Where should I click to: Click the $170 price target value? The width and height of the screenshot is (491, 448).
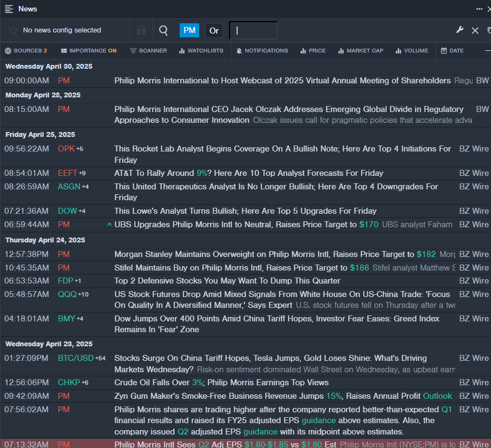click(369, 225)
